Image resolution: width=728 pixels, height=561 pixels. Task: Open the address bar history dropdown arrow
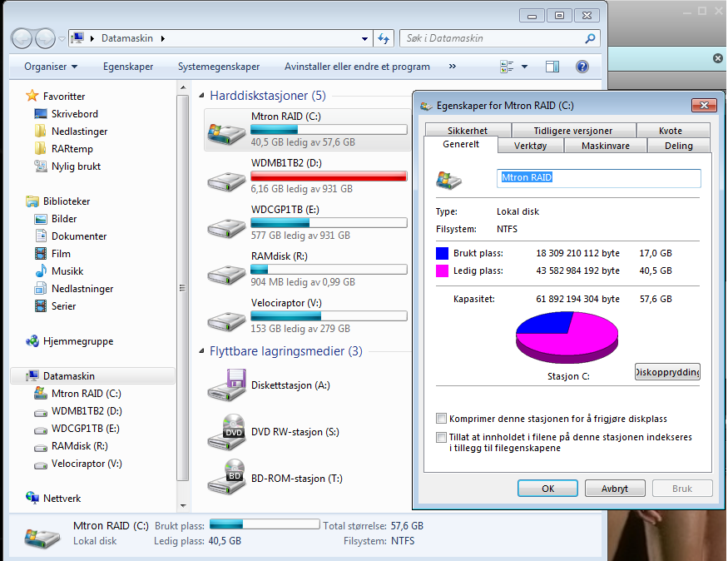point(365,39)
